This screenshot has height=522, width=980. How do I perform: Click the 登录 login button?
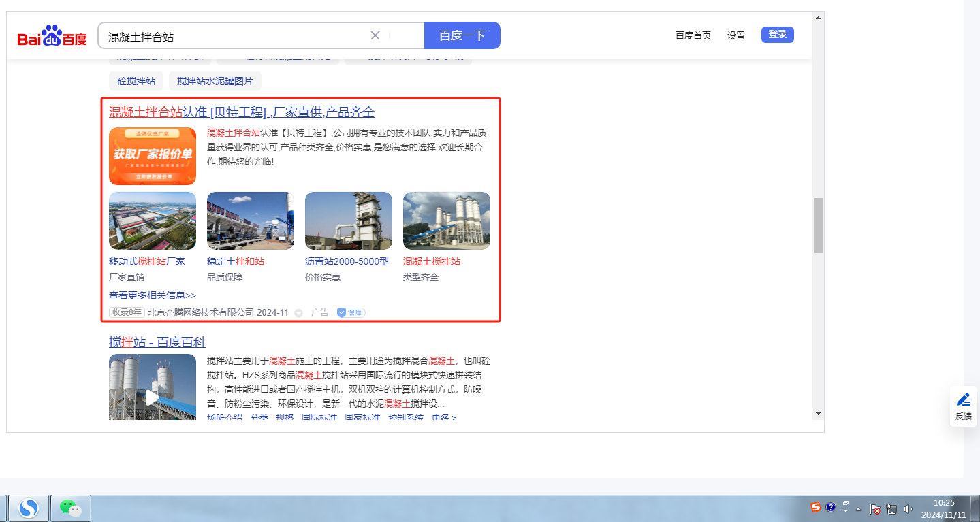[778, 35]
